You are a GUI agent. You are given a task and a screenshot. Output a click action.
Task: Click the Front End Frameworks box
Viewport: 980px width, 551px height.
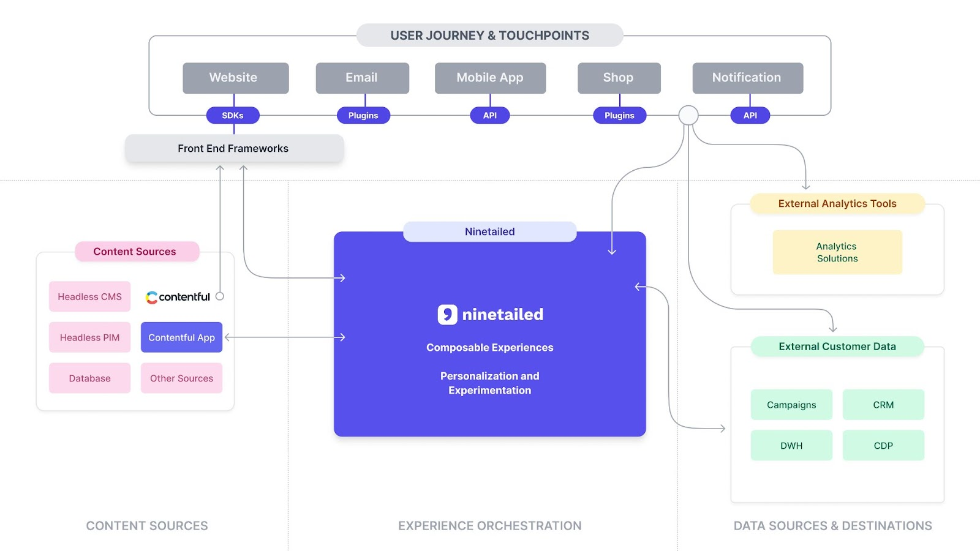pos(234,148)
